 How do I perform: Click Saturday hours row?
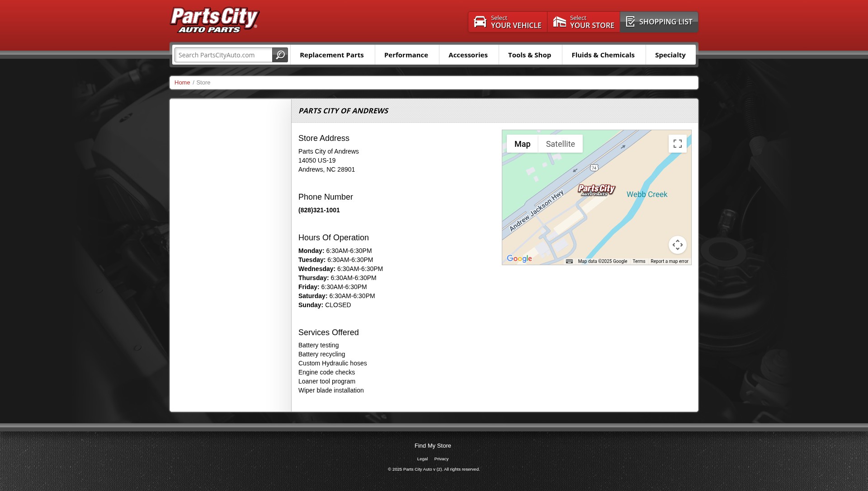tap(336, 296)
